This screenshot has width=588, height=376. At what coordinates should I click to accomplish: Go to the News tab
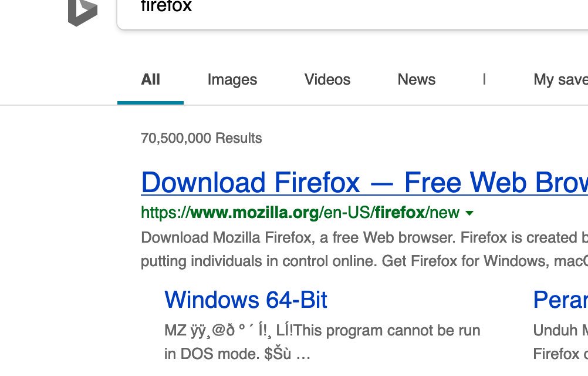pyautogui.click(x=417, y=79)
